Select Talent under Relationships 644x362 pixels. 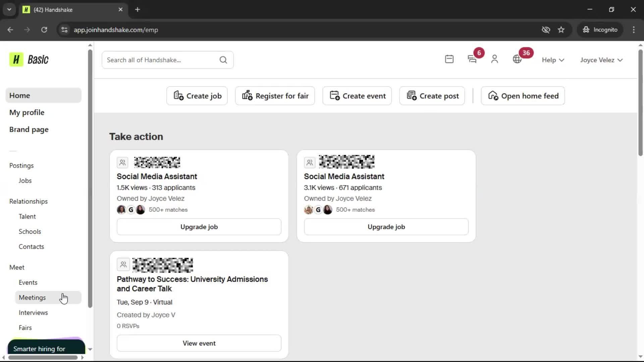[27, 217]
